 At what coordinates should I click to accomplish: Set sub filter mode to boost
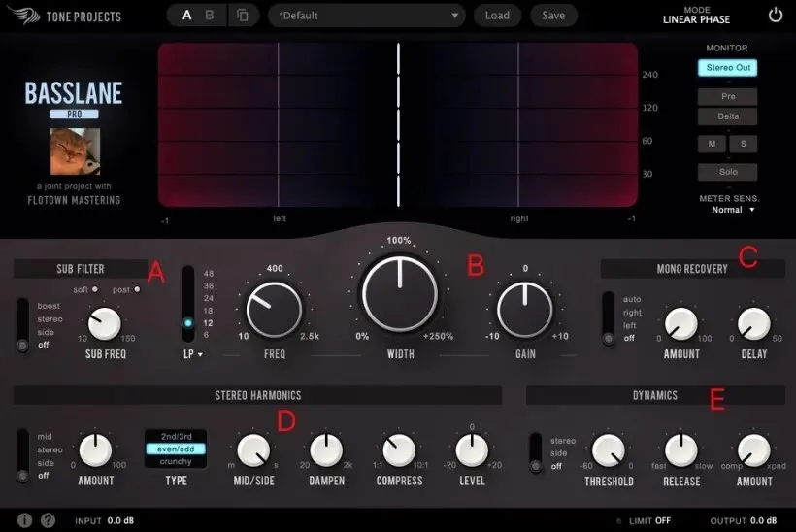(49, 306)
